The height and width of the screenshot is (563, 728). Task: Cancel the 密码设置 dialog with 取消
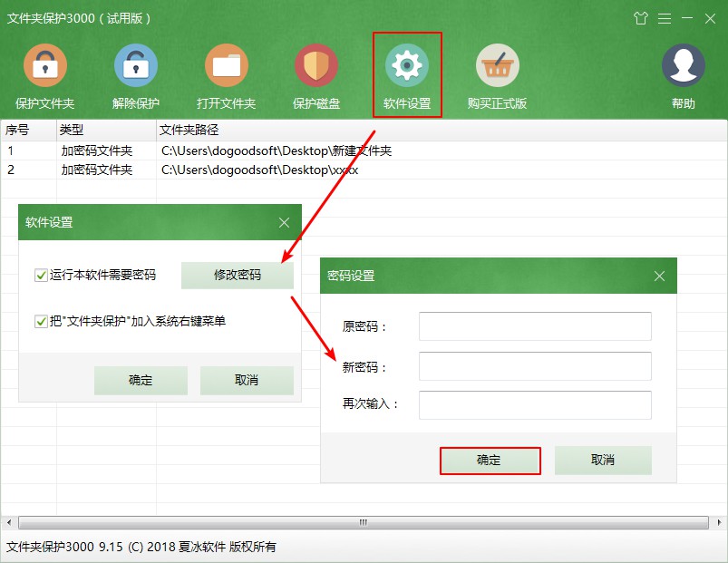[602, 461]
